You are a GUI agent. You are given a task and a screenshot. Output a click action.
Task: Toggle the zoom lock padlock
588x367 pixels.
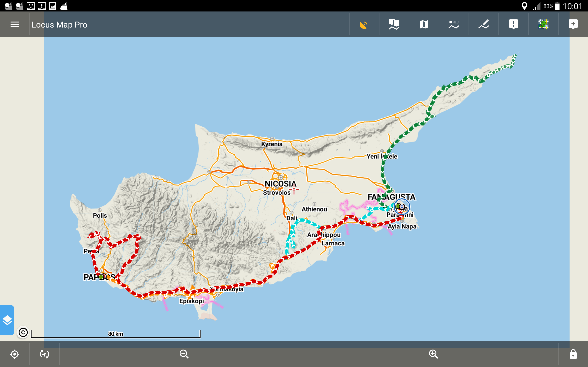(573, 354)
